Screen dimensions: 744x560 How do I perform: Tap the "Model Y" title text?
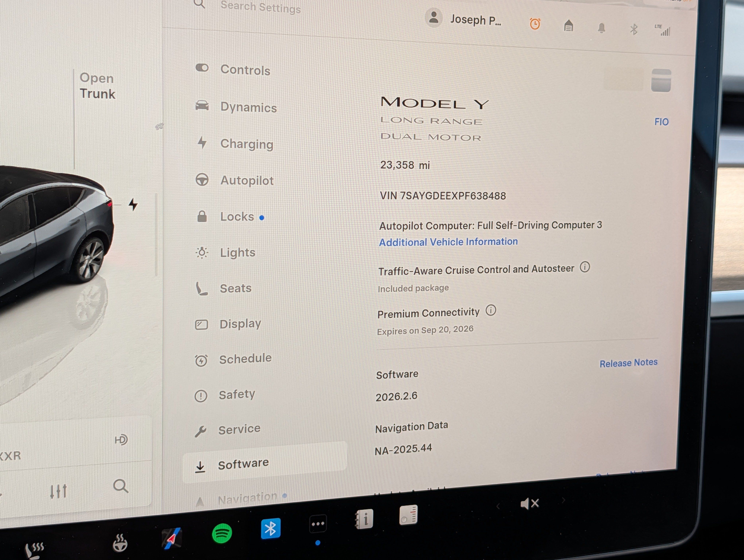[434, 103]
